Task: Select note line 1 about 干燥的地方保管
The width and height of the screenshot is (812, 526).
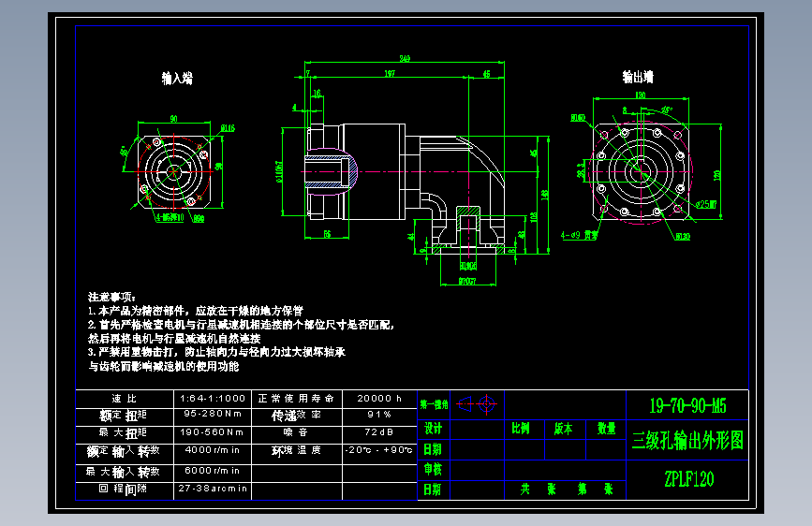Action: 196,311
